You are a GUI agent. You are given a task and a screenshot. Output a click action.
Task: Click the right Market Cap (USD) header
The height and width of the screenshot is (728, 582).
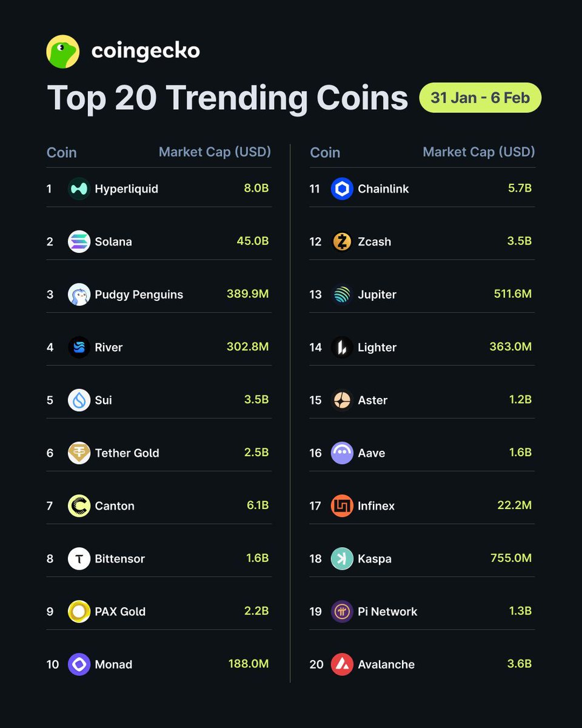coord(478,152)
